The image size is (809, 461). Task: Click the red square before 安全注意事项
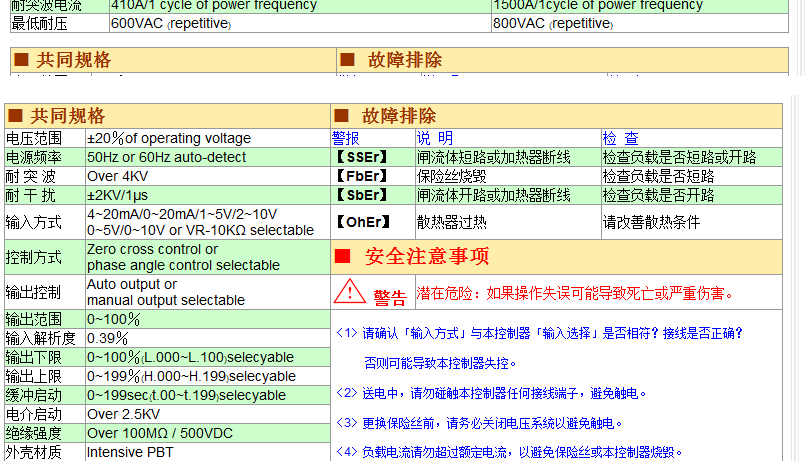(x=342, y=257)
